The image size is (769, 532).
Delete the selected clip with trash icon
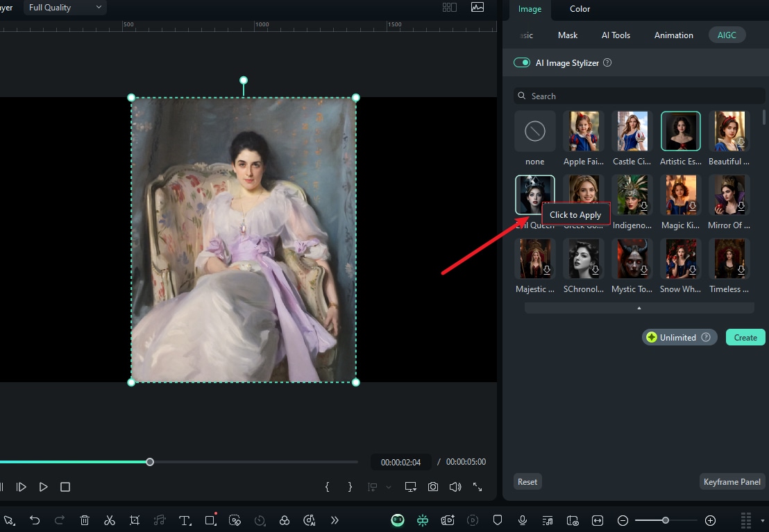(x=85, y=520)
